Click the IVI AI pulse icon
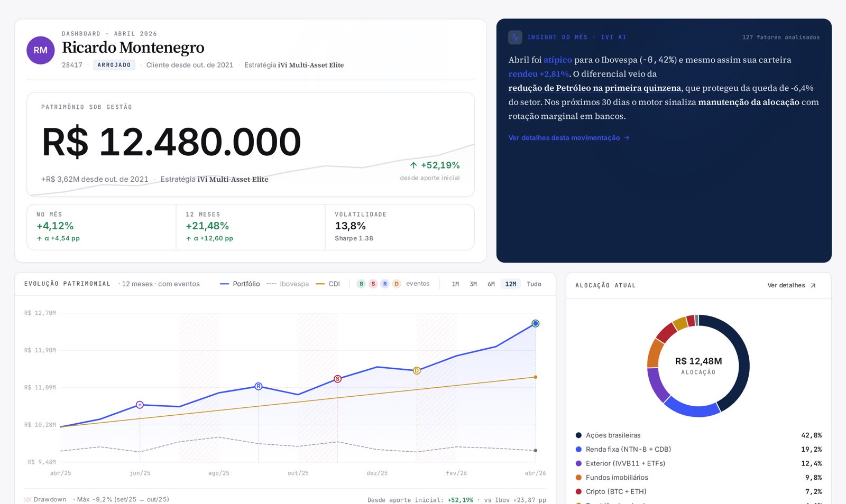This screenshot has height=504, width=846. click(x=515, y=38)
